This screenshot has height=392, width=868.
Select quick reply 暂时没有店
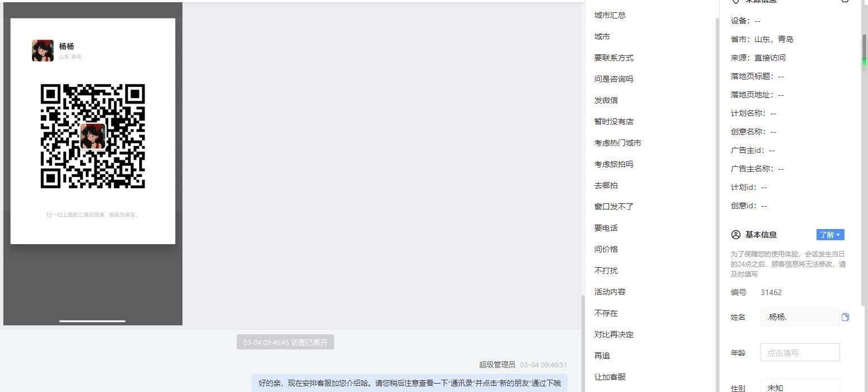click(614, 122)
